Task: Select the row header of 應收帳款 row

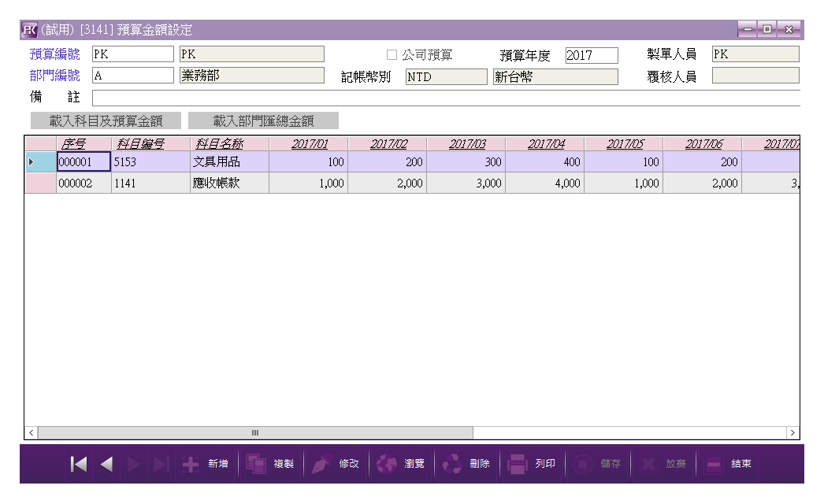Action: tap(40, 183)
